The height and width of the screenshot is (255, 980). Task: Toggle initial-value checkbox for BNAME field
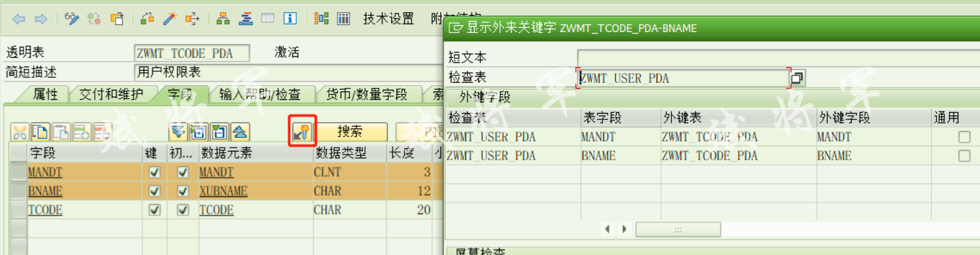click(183, 191)
